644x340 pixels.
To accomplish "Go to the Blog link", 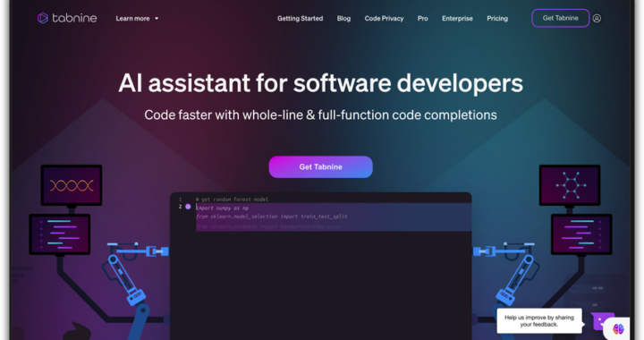I will (x=343, y=19).
